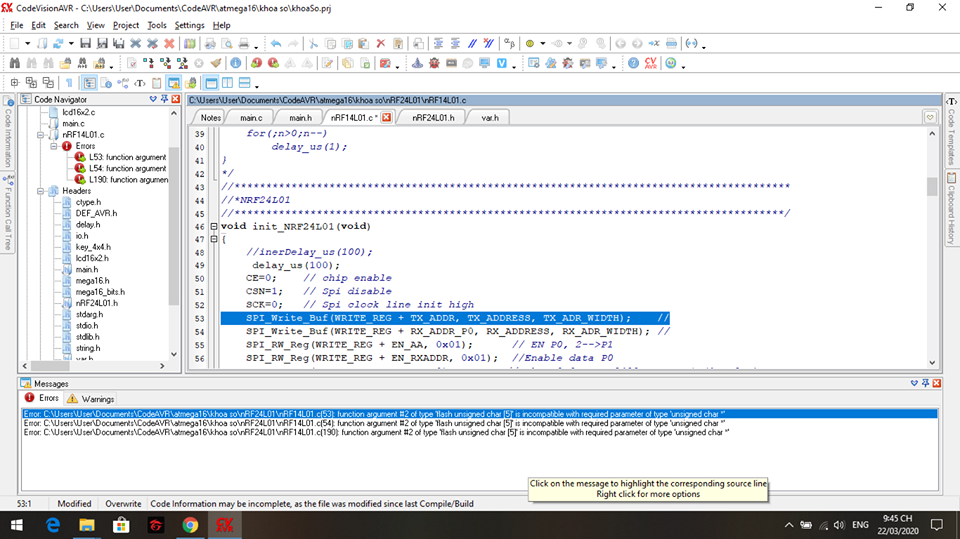Click the Undo arrow icon
Image resolution: width=960 pixels, height=539 pixels.
[x=277, y=44]
